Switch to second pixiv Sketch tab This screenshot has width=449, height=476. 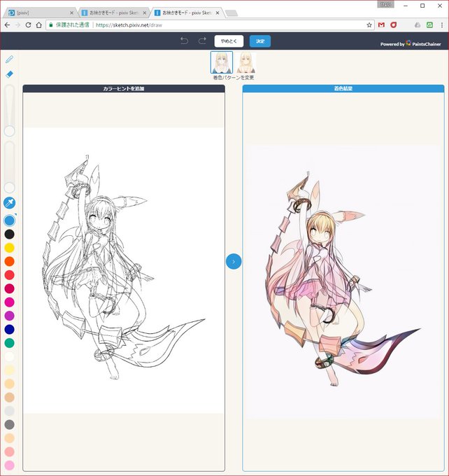pyautogui.click(x=114, y=13)
